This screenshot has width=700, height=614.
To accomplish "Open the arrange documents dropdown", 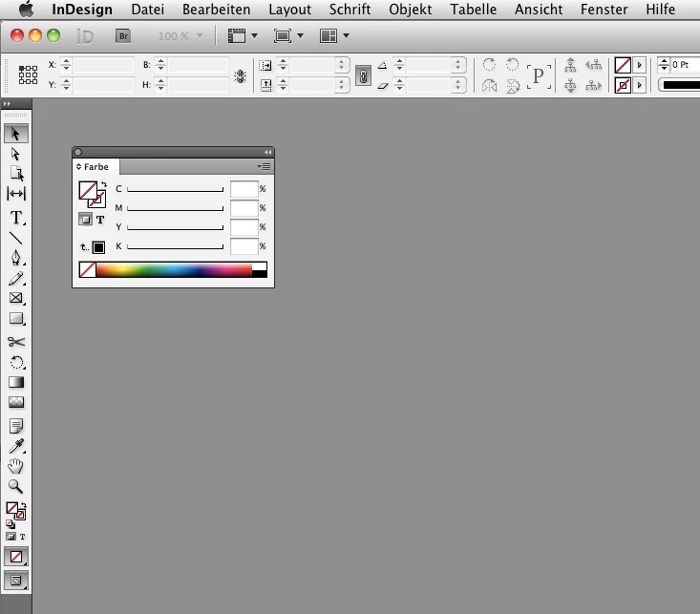I will click(334, 35).
